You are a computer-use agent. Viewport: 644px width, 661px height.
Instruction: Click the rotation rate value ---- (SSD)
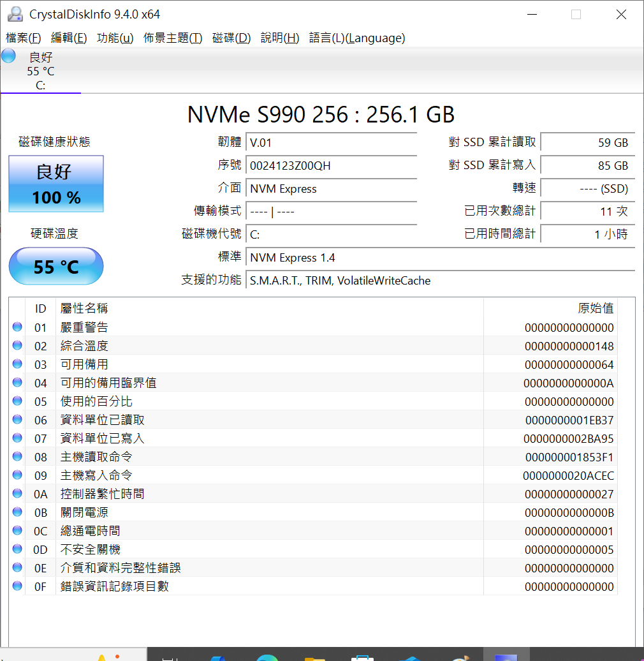click(x=587, y=188)
